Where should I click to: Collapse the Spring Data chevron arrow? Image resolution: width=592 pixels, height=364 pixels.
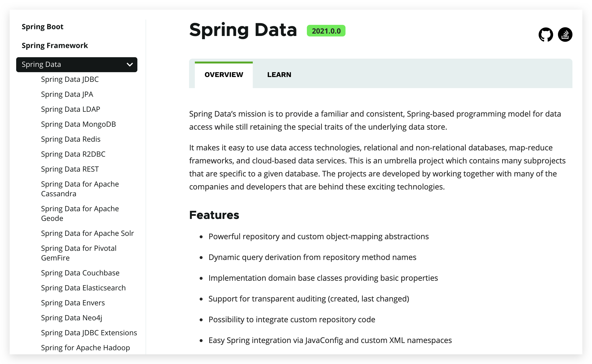[x=130, y=64]
